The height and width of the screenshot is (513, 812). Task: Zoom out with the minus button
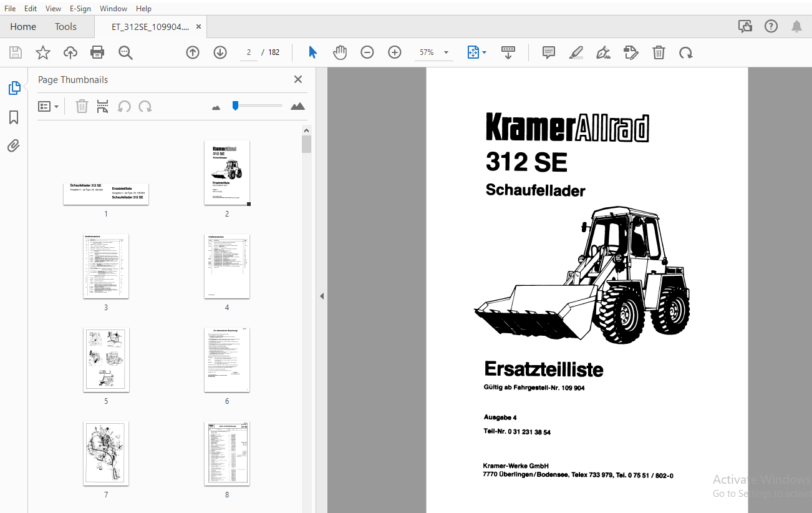coord(367,52)
